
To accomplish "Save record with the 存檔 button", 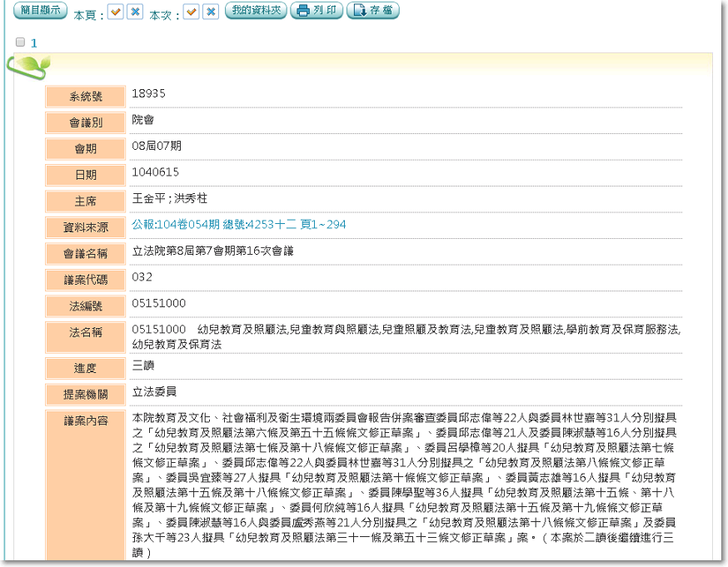I will (372, 11).
